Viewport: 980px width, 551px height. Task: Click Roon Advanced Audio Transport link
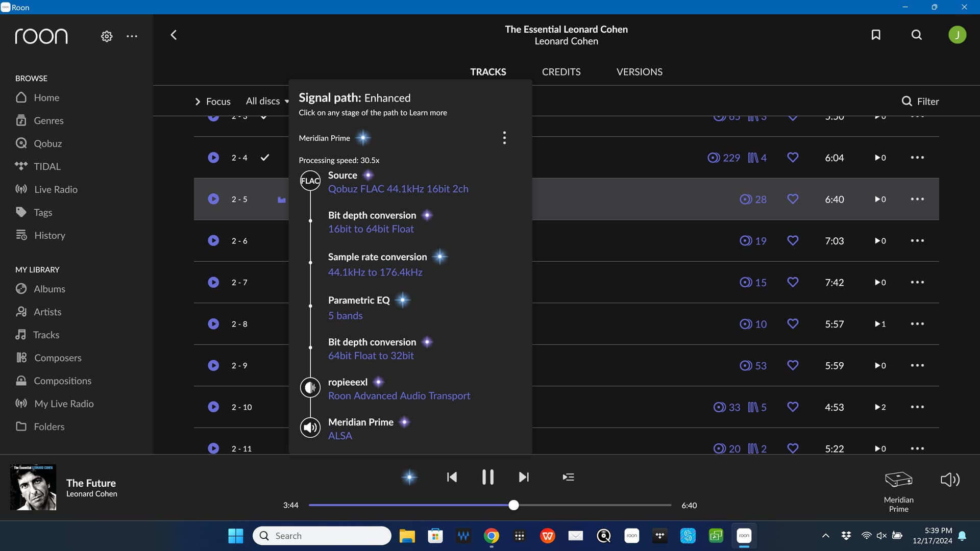[x=399, y=396]
